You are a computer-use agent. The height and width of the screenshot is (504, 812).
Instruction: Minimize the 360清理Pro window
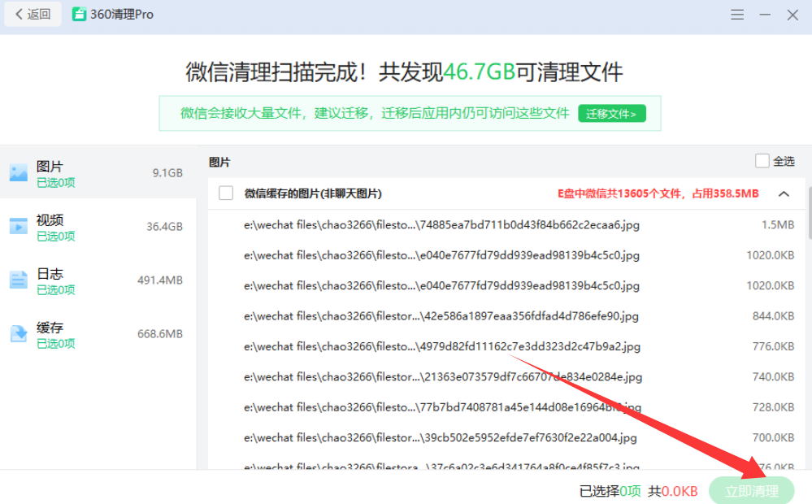(765, 15)
